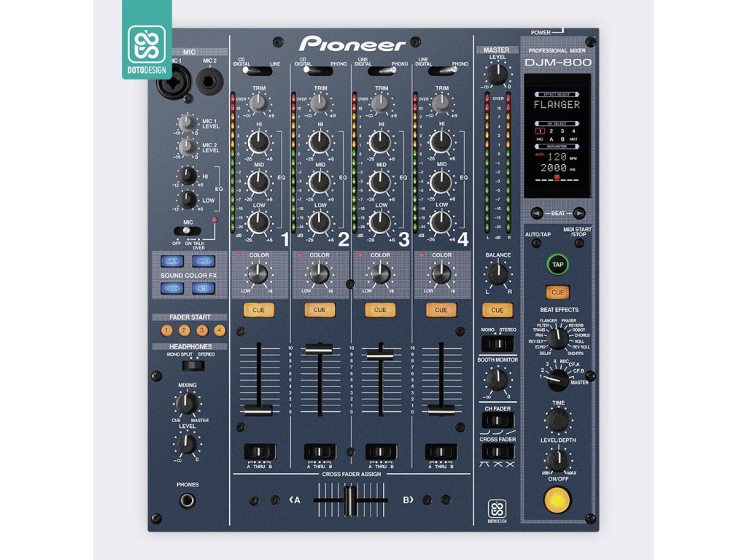Enable Fader Start for channel 2
The width and height of the screenshot is (747, 560).
[x=185, y=330]
